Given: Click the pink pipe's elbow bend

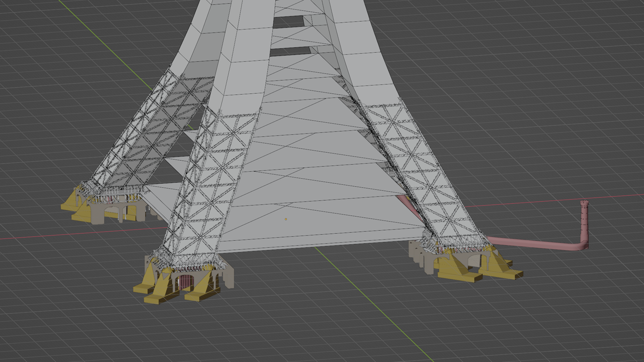Looking at the screenshot, I should tap(583, 245).
